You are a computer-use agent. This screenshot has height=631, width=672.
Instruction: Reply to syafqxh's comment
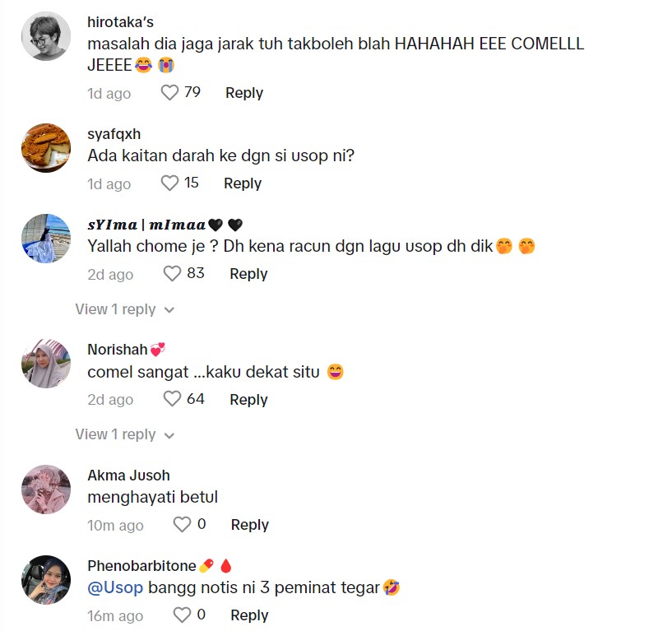(x=243, y=183)
